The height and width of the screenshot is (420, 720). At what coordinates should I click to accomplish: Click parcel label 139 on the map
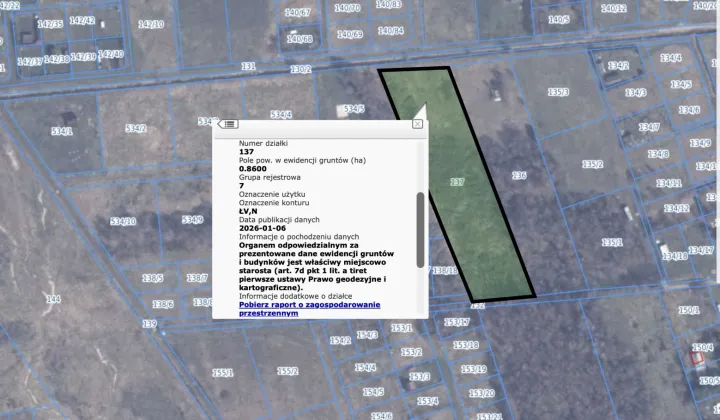pyautogui.click(x=150, y=324)
